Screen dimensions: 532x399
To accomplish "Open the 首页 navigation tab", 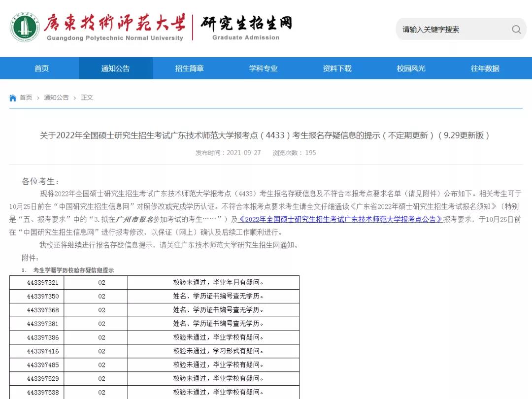I will pos(42,68).
